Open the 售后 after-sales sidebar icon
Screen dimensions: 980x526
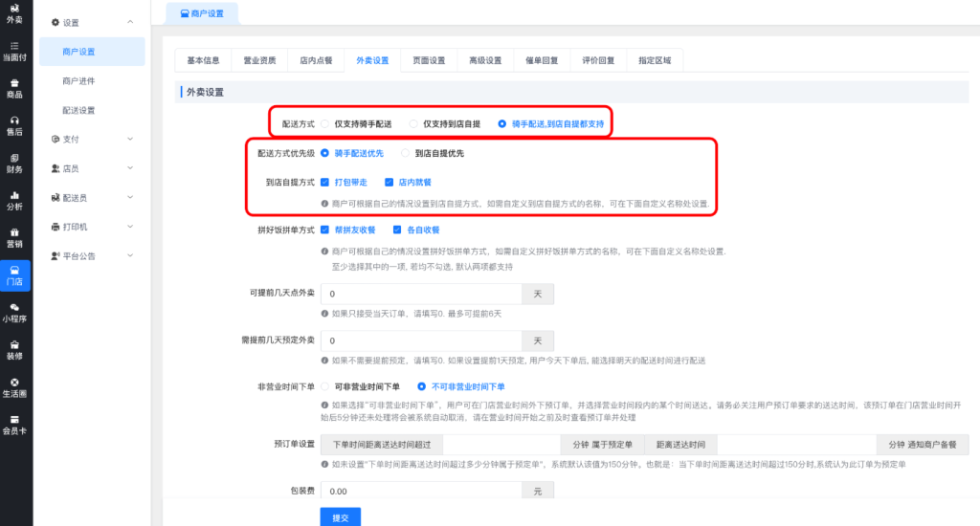click(14, 125)
